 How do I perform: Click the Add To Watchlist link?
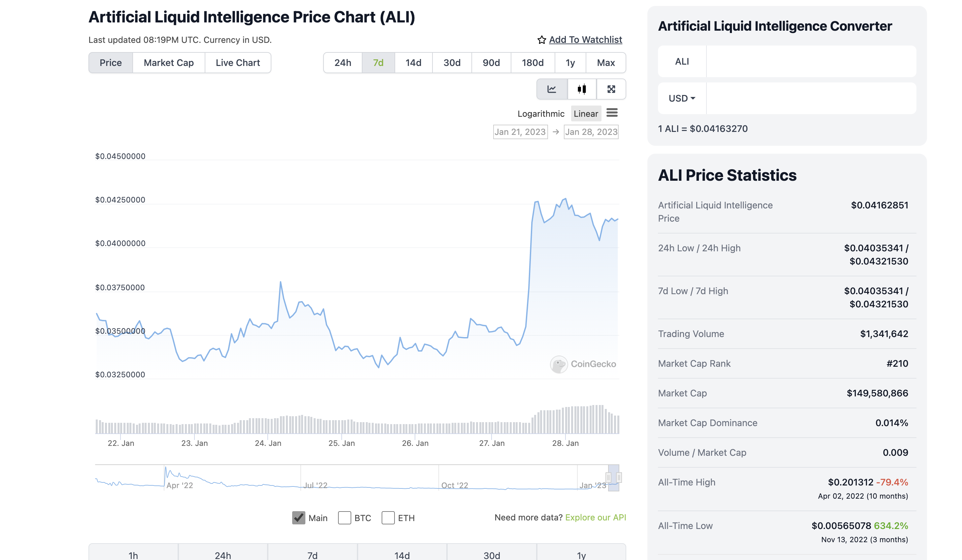tap(585, 40)
